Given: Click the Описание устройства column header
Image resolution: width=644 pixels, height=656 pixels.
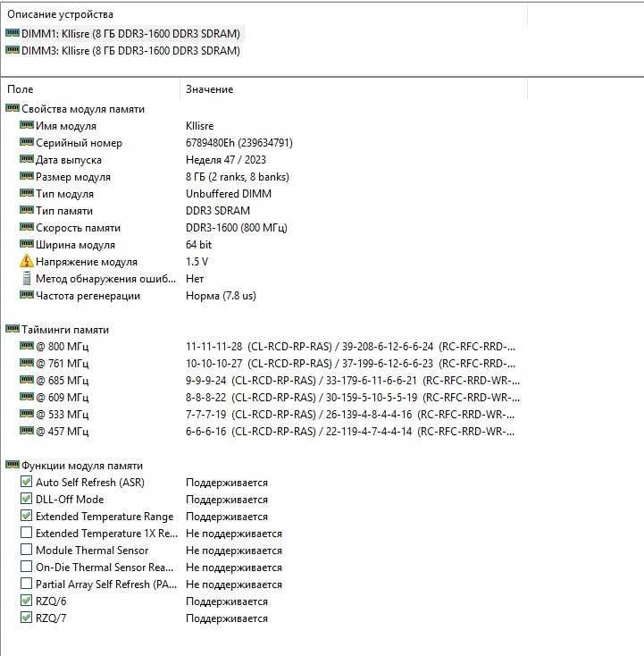Looking at the screenshot, I should click(263, 14).
